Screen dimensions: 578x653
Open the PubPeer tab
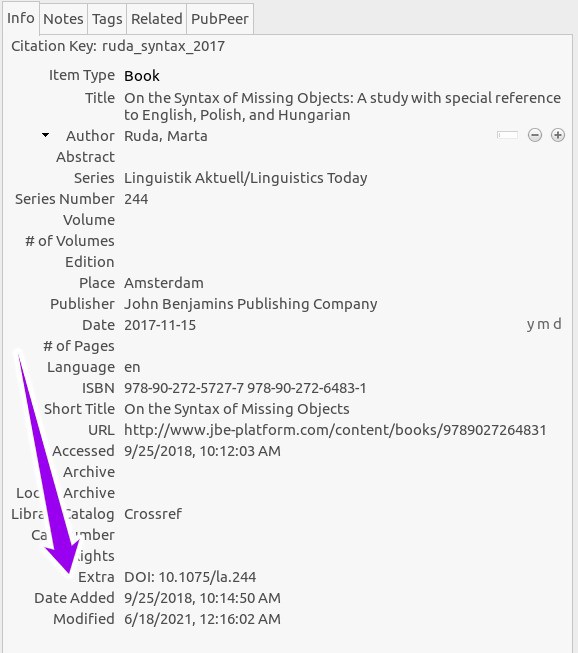pos(219,19)
